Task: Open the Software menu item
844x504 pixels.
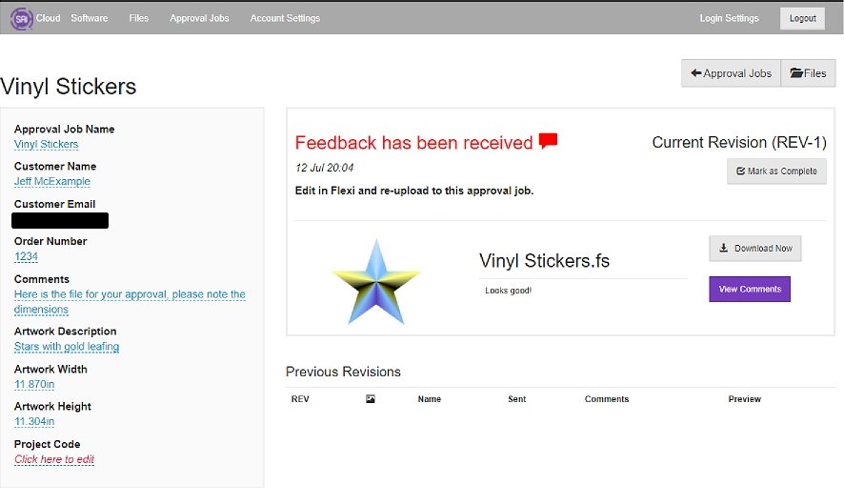Action: coord(90,18)
